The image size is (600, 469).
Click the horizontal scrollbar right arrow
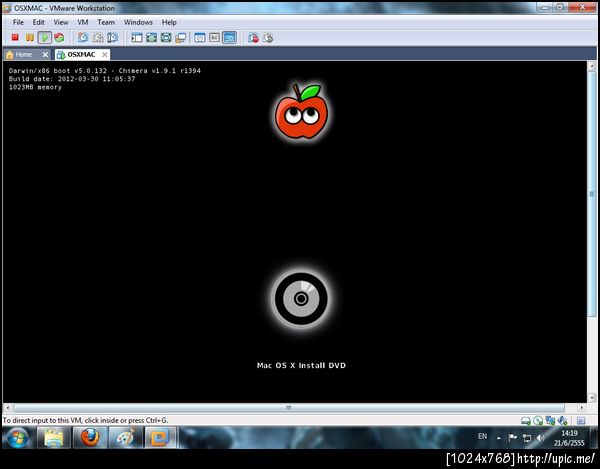click(x=582, y=408)
